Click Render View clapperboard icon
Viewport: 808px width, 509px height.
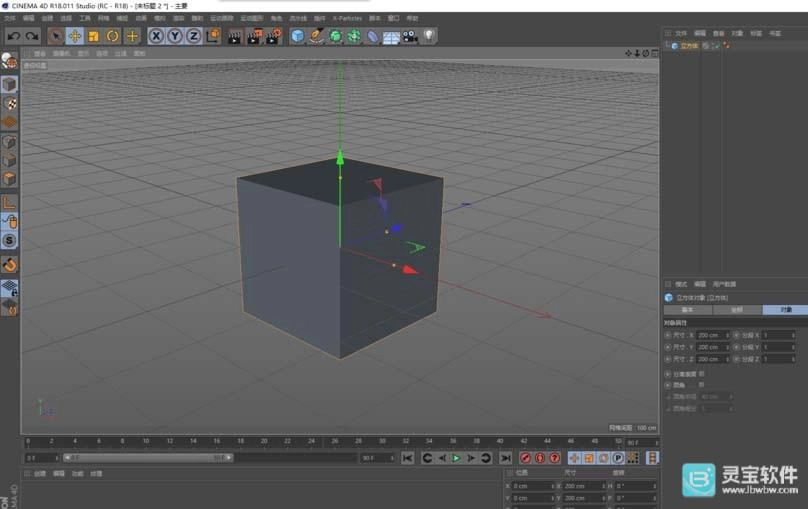pyautogui.click(x=234, y=37)
